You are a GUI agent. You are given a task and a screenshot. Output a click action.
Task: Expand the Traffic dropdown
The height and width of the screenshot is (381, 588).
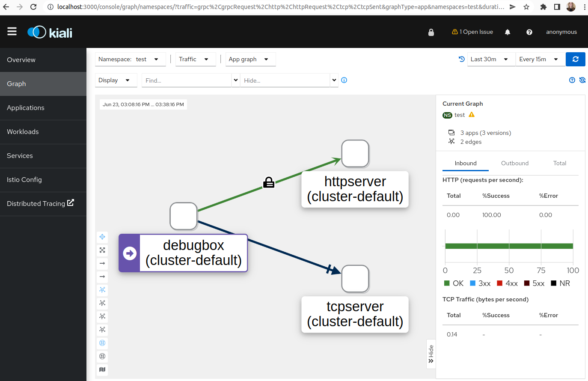195,59
